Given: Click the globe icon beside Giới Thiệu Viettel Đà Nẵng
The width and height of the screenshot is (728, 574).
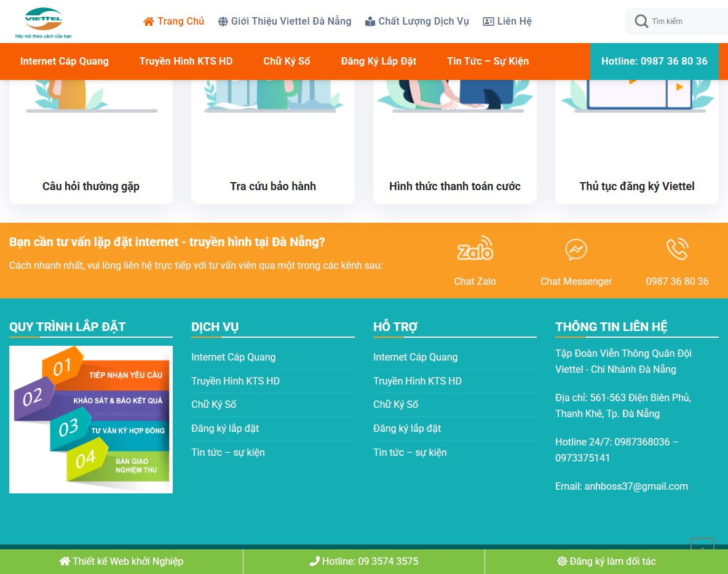Looking at the screenshot, I should (x=222, y=20).
